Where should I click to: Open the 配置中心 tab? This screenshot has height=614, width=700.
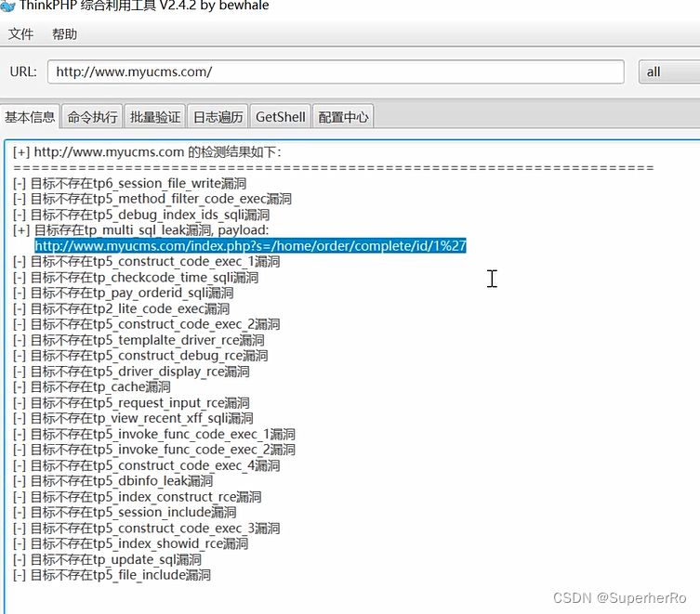click(x=343, y=117)
